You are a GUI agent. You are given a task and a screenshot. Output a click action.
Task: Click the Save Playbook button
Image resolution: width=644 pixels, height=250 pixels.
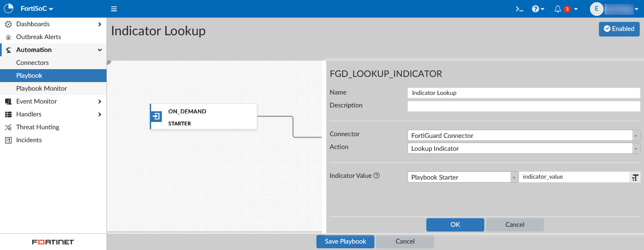click(x=345, y=241)
